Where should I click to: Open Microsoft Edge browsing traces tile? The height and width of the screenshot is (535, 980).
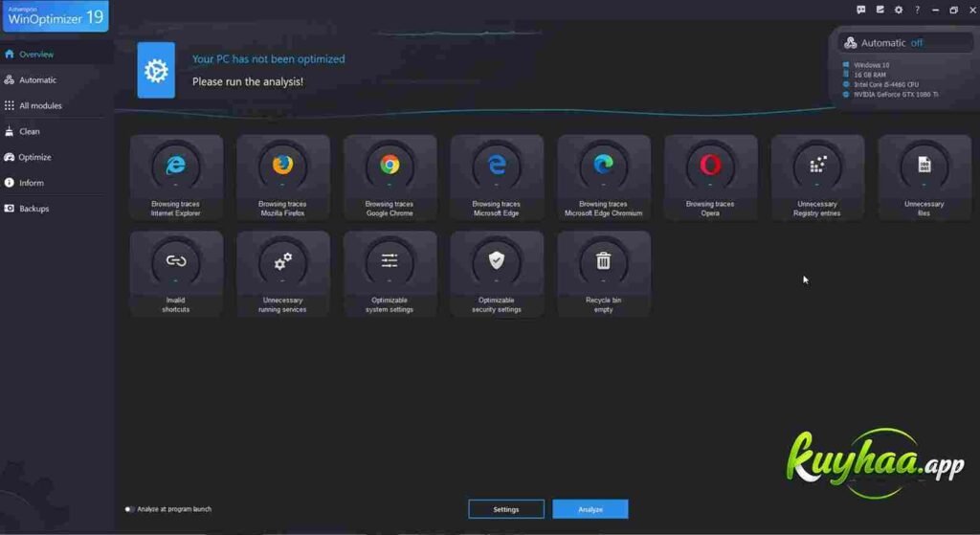[497, 177]
